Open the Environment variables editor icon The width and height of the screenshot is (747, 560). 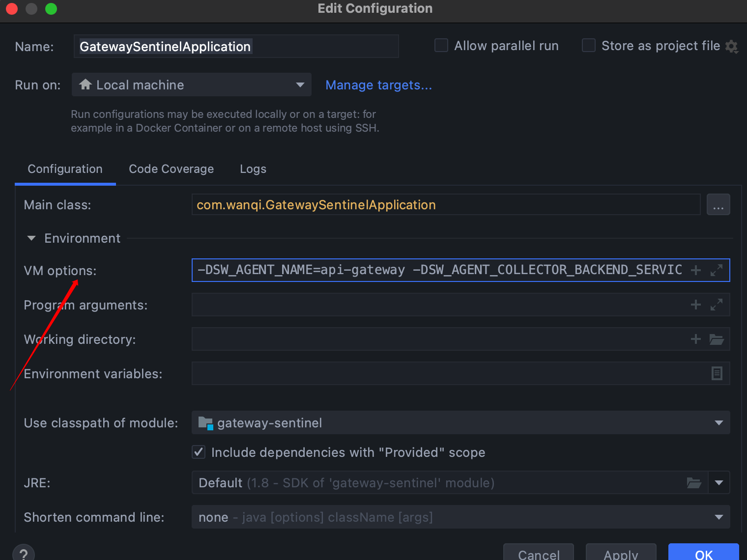click(x=717, y=373)
